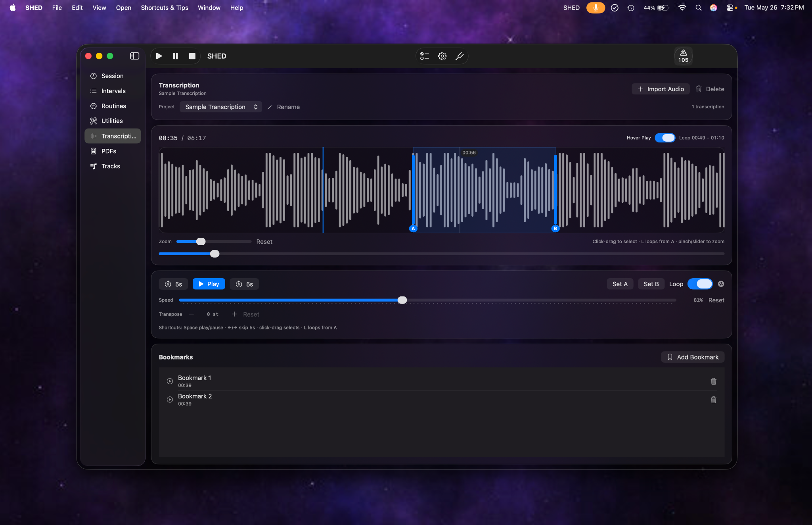Reset the playback speed
812x525 pixels.
point(716,300)
